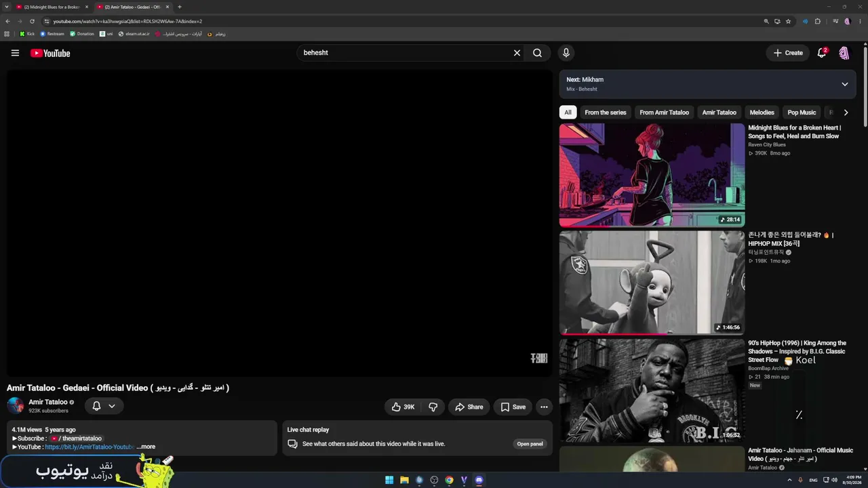The image size is (868, 488).
Task: Open the elearn.ut.ac.ir bookmark
Action: 134,34
